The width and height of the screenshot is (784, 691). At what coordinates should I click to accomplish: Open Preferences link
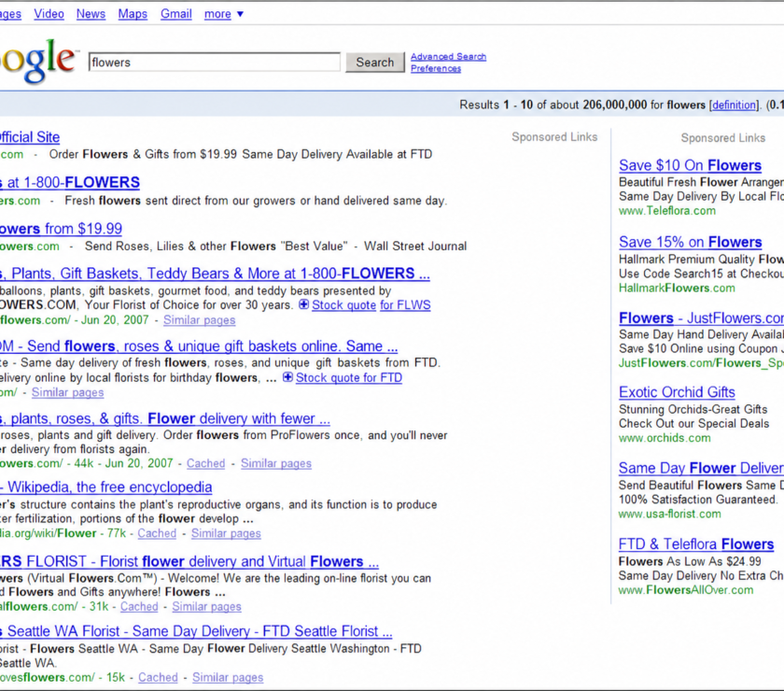[x=436, y=68]
